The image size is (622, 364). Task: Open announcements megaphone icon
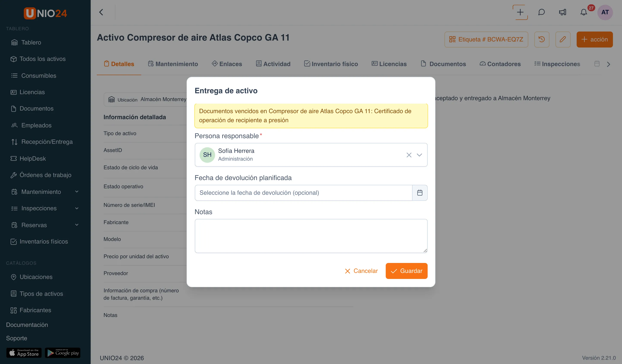563,12
